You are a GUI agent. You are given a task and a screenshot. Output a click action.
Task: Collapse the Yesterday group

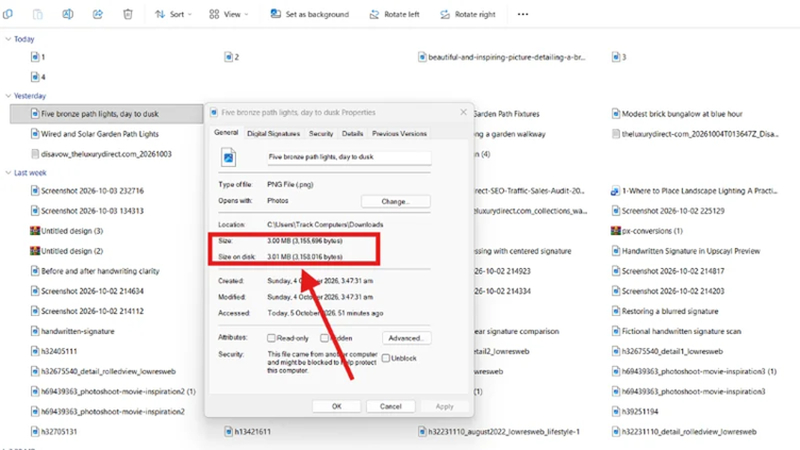coord(8,95)
